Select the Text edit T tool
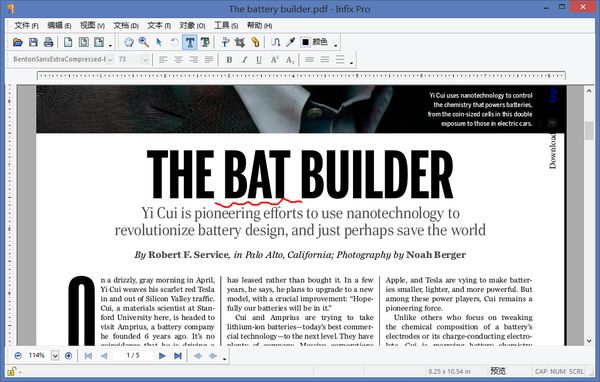Viewport: 600px width, 382px height. tap(190, 42)
